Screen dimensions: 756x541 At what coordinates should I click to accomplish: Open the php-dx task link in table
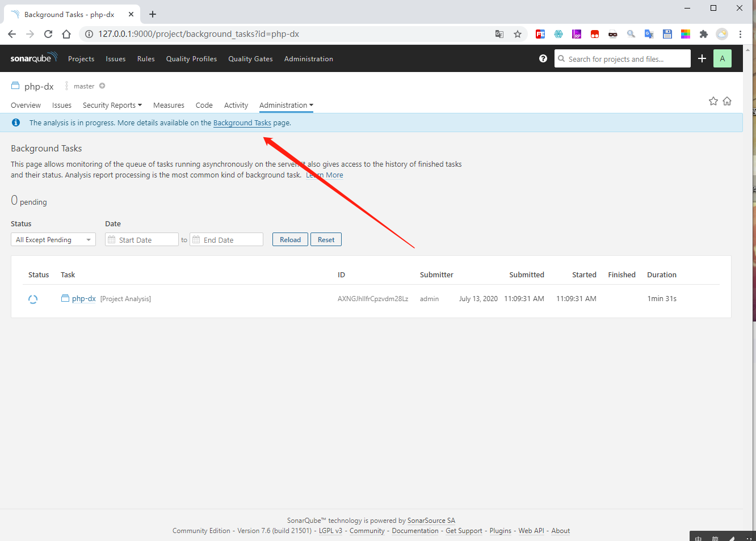coord(84,299)
